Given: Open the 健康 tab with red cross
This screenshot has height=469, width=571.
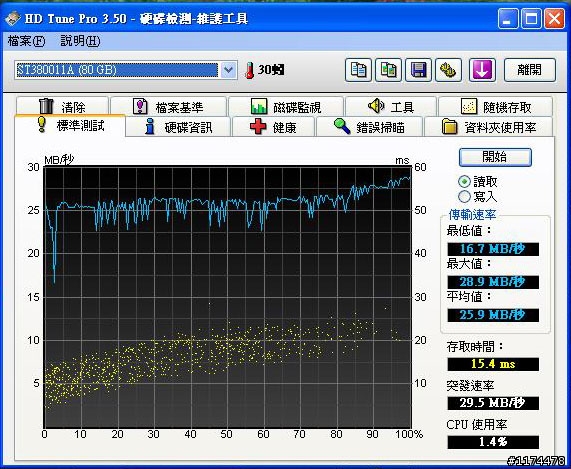Looking at the screenshot, I should [x=273, y=127].
